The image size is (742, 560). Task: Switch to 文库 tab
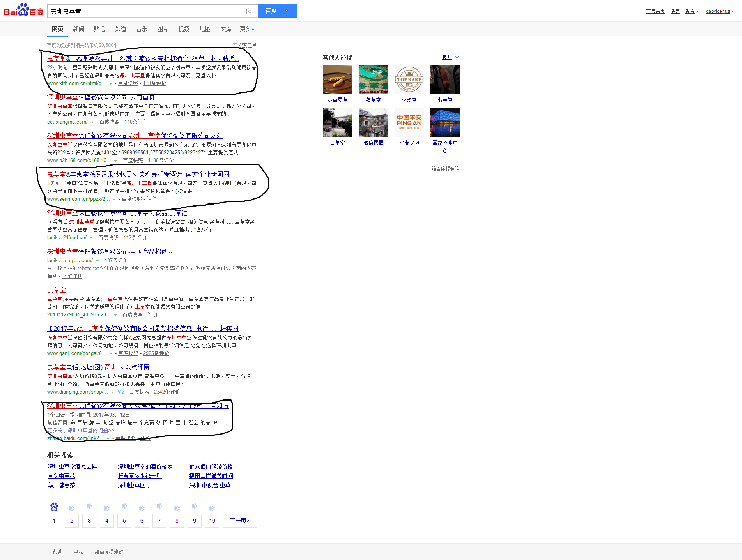click(226, 29)
